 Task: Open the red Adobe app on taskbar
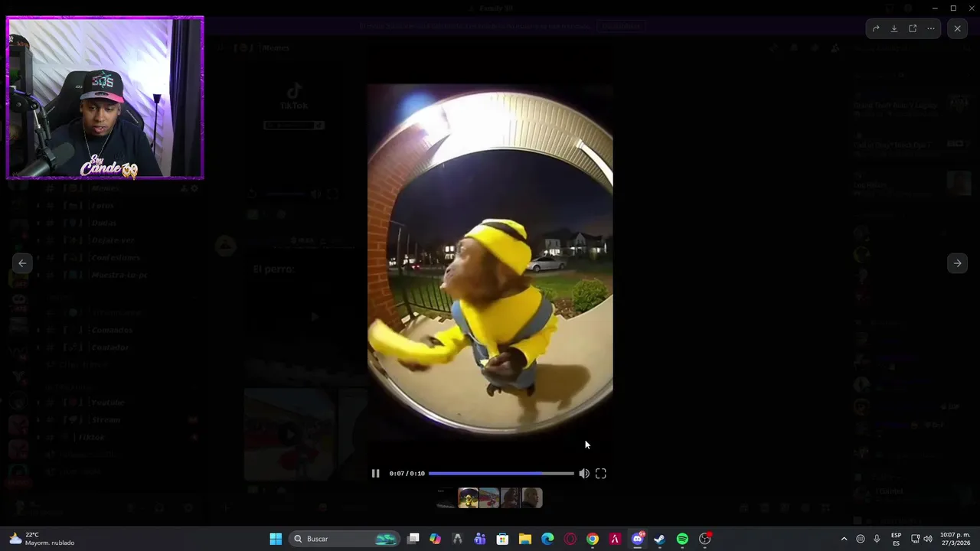[615, 539]
